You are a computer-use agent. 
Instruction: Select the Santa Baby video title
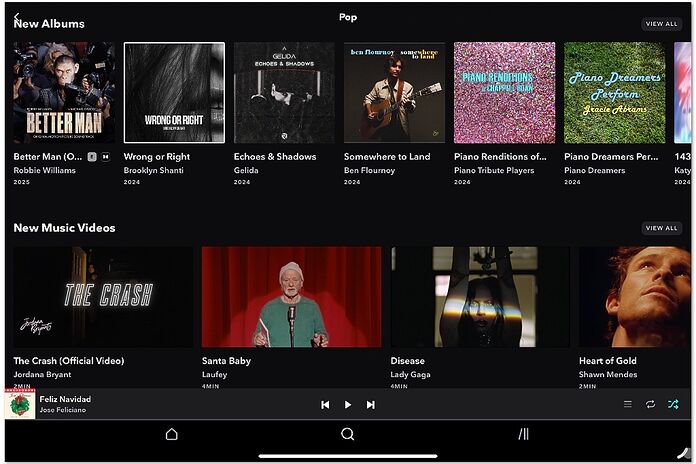[x=226, y=361]
